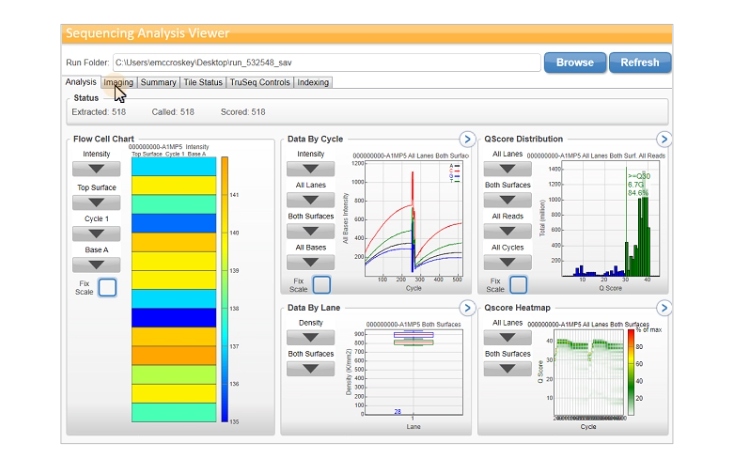Click the Run Folder path field
This screenshot has width=736, height=475.
[325, 62]
